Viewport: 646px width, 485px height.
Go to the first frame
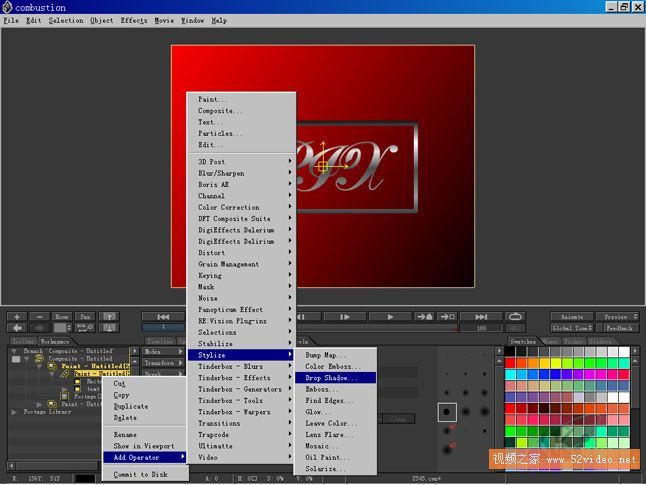(163, 316)
